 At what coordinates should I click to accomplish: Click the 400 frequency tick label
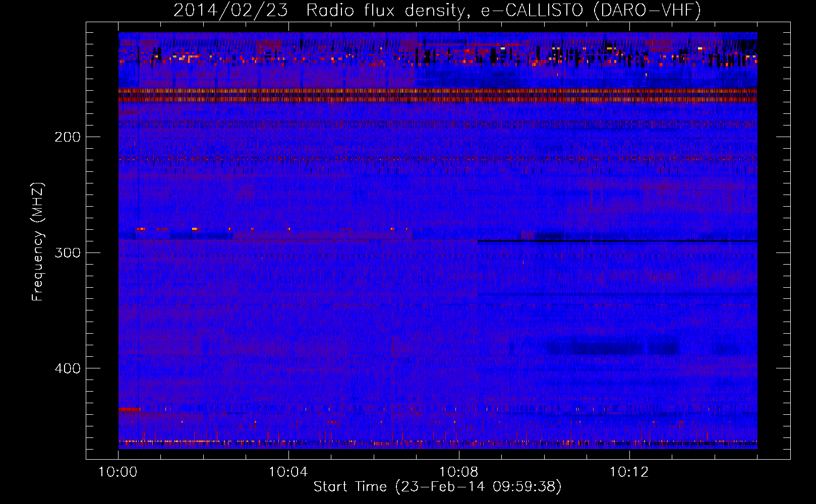(x=68, y=368)
